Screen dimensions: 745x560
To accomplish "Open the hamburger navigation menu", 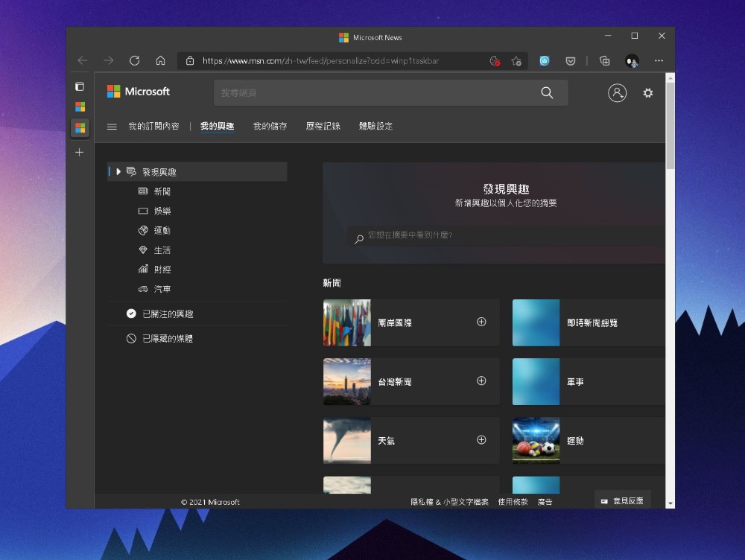I will tap(112, 127).
